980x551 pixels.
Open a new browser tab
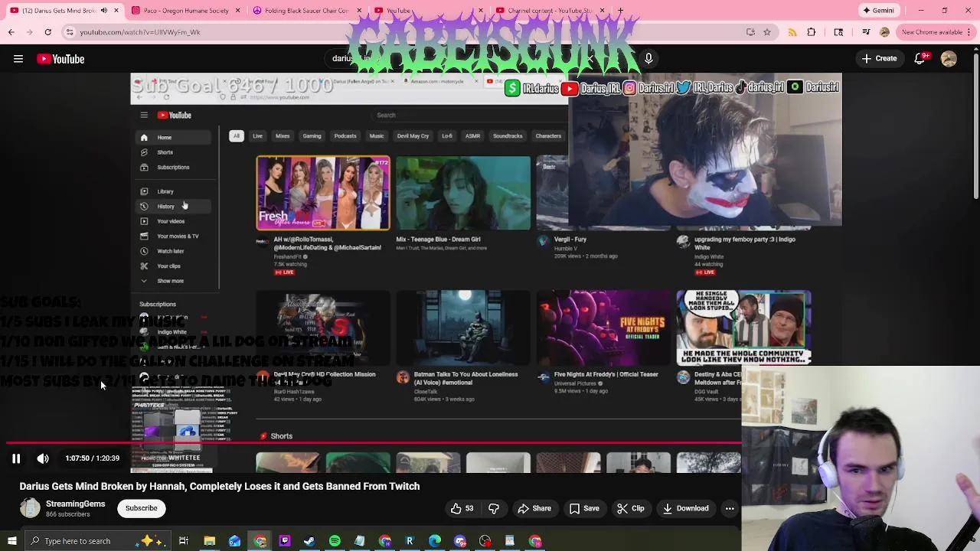tap(620, 11)
